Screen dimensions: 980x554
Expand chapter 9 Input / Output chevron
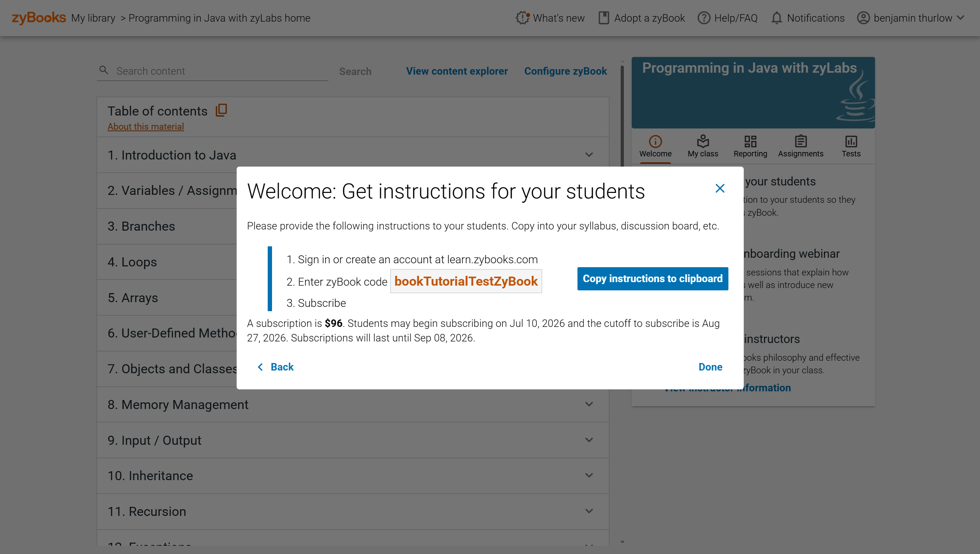point(588,440)
